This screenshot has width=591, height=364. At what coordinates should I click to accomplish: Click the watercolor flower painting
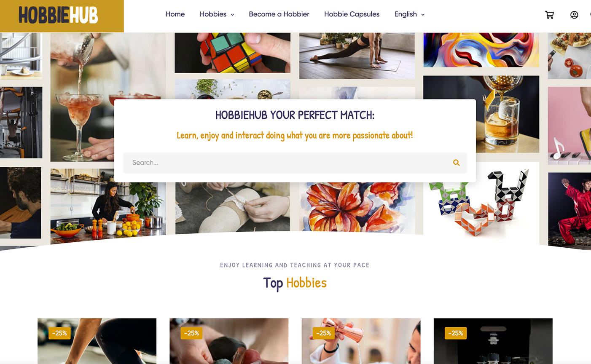tap(357, 207)
